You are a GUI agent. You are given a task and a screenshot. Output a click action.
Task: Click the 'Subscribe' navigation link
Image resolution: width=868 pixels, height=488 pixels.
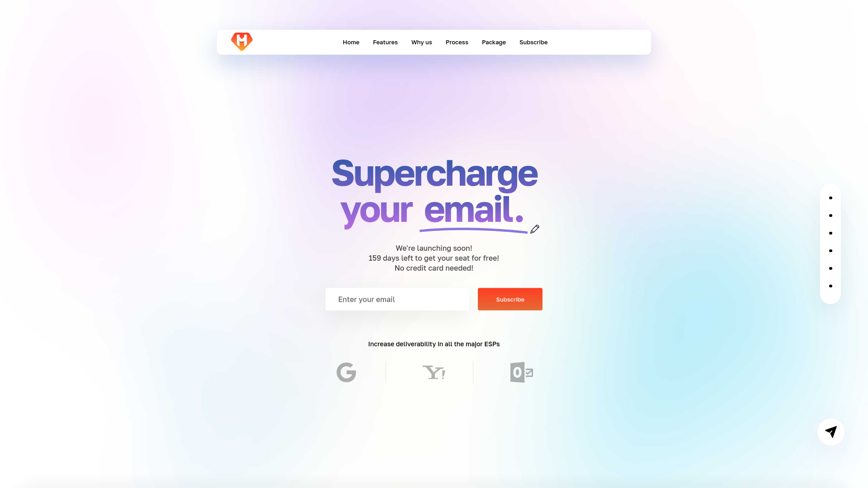533,42
